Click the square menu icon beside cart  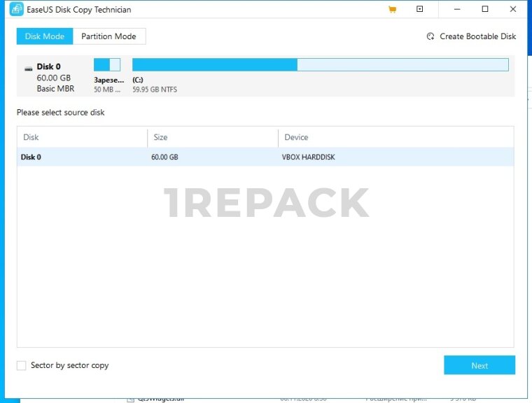[420, 10]
